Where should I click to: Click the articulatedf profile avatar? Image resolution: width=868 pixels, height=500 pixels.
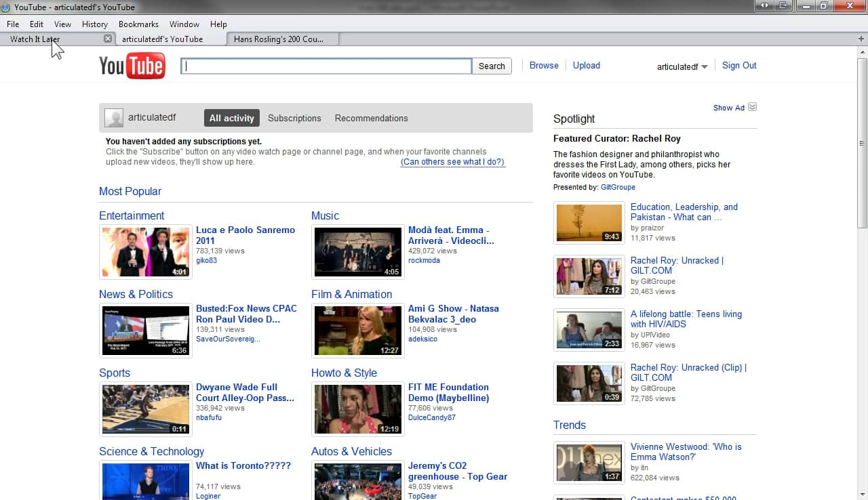pyautogui.click(x=114, y=118)
